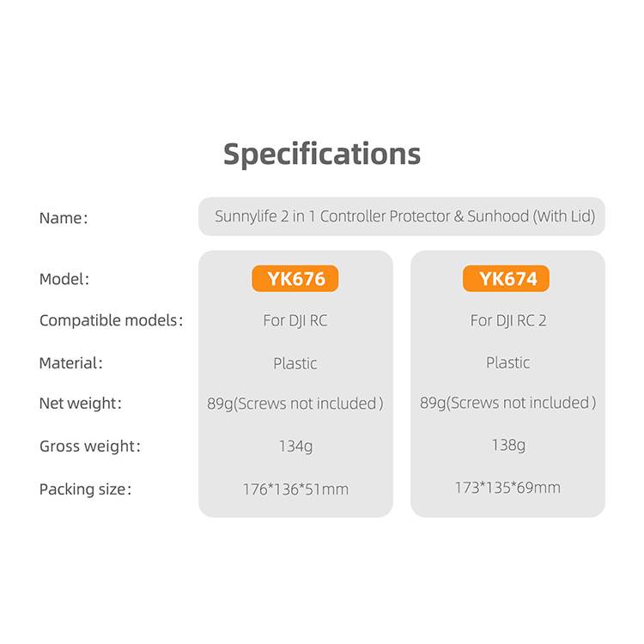Click the 173*135*69mm packing size
Viewport: 644px width, 644px height.
pyautogui.click(x=507, y=488)
